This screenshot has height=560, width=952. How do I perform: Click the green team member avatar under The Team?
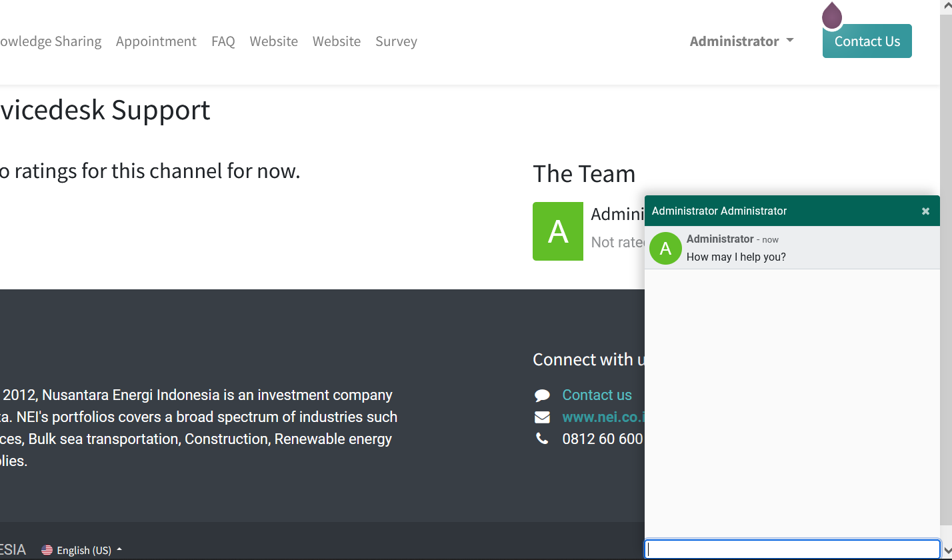click(x=557, y=231)
